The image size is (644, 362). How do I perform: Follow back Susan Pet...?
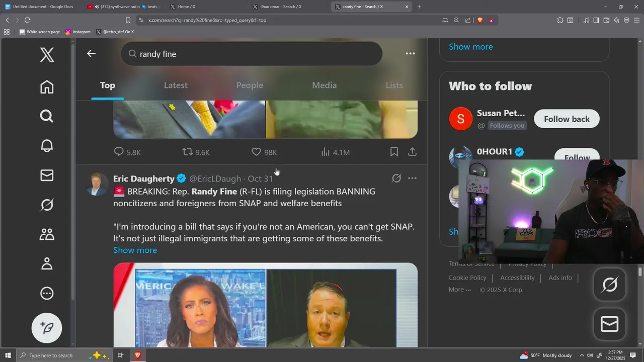click(567, 119)
